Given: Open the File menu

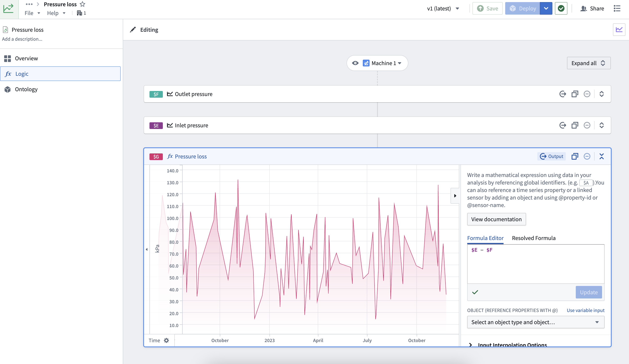Looking at the screenshot, I should click(32, 13).
